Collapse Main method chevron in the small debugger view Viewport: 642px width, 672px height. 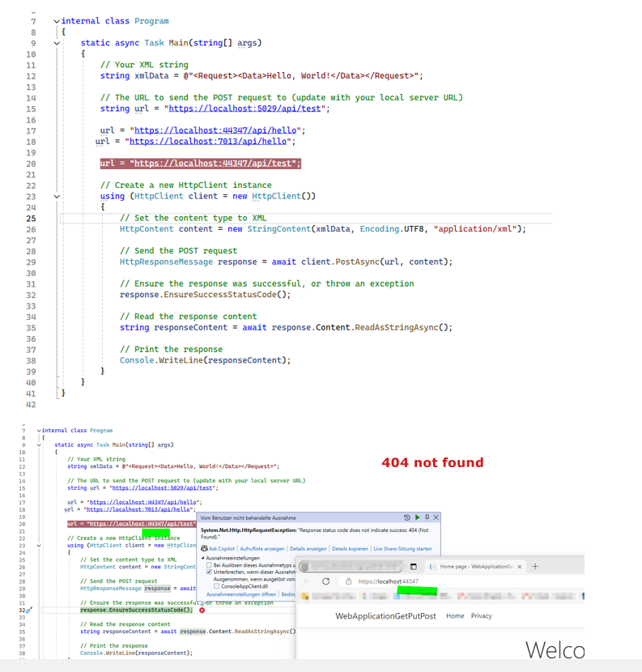[39, 444]
